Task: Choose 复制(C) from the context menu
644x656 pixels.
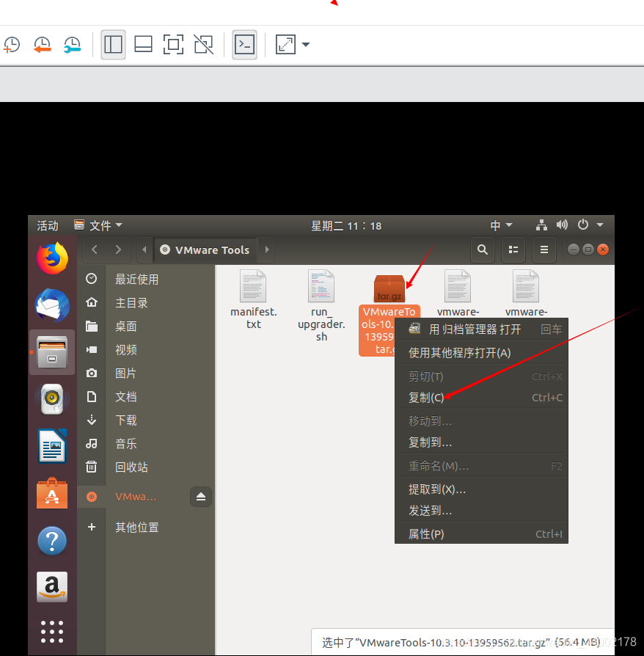Action: point(481,398)
